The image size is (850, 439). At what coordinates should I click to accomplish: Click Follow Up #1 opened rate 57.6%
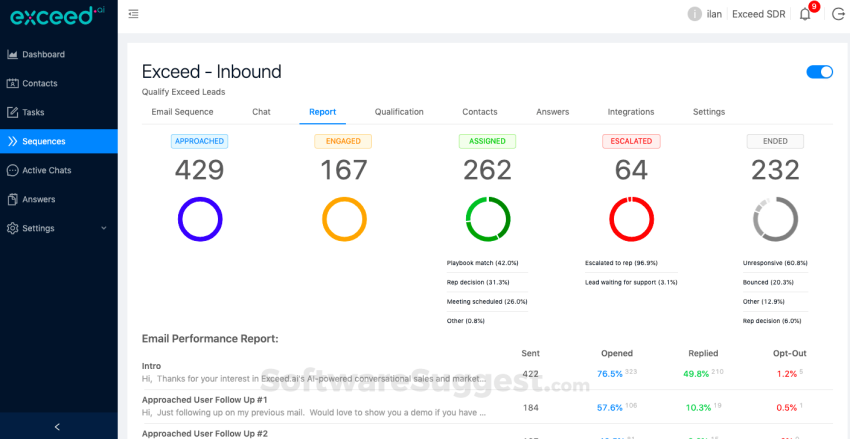point(609,408)
